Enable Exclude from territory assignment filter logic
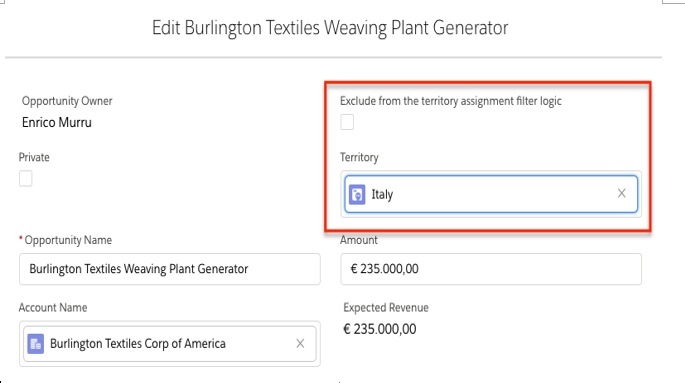The height and width of the screenshot is (383, 685). pos(347,122)
